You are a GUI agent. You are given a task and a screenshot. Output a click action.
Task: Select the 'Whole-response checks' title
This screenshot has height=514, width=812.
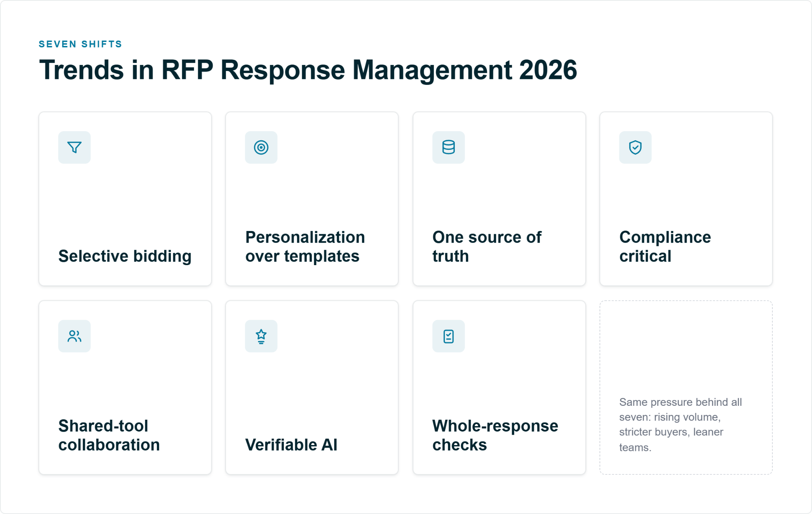pos(495,435)
